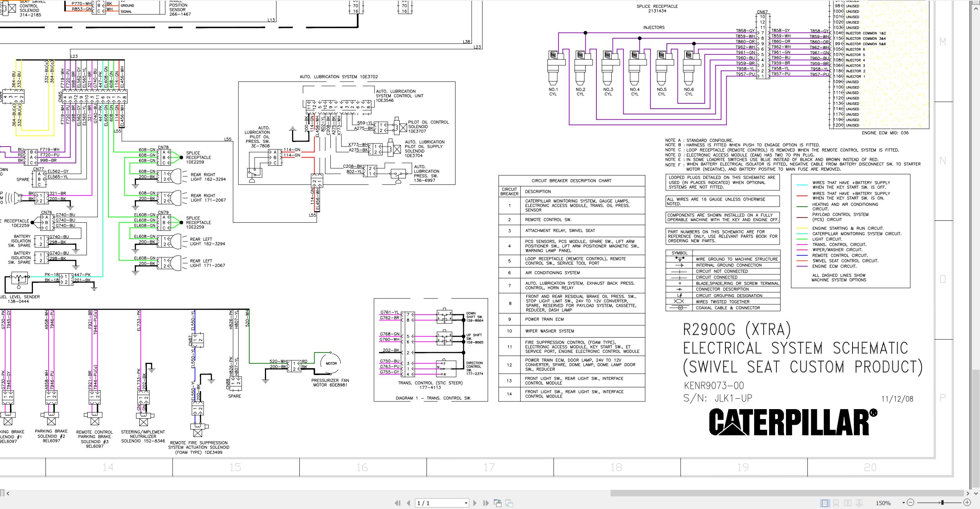
Task: Click the zoom in plus icon
Action: click(967, 502)
